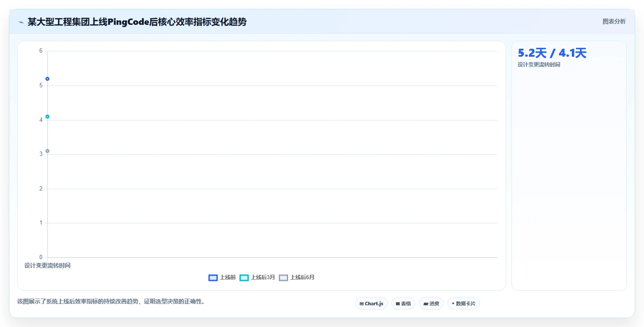Click the chart title text about PingCode
The width and height of the screenshot is (644, 327).
(x=137, y=22)
